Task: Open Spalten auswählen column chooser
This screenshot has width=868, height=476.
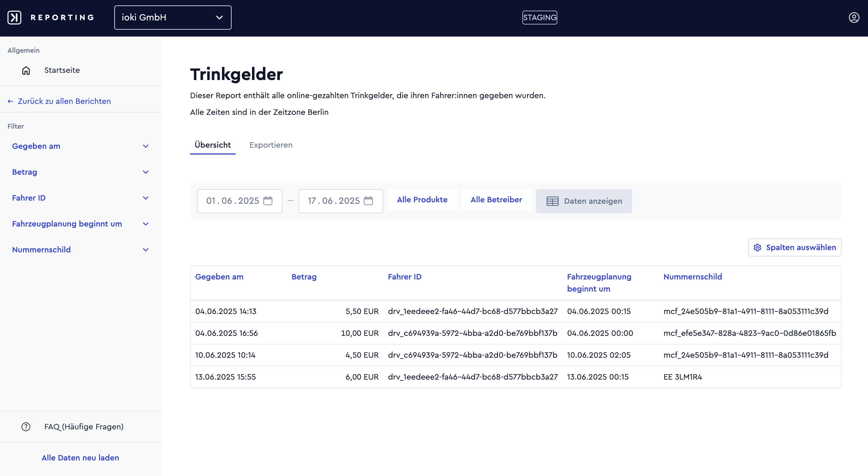Action: 795,247
